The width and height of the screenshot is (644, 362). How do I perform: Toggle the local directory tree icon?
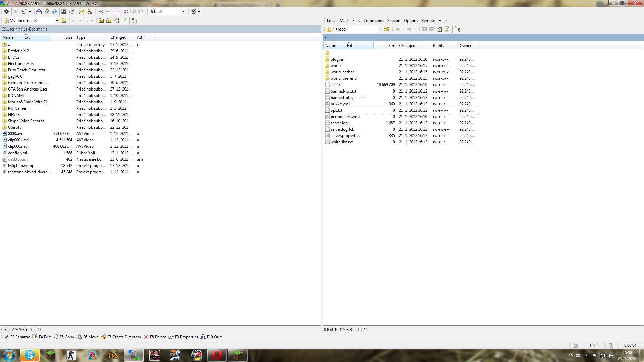click(x=134, y=21)
